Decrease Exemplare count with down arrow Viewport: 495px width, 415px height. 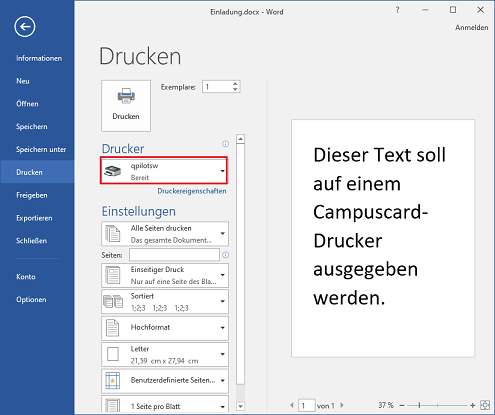click(x=235, y=89)
